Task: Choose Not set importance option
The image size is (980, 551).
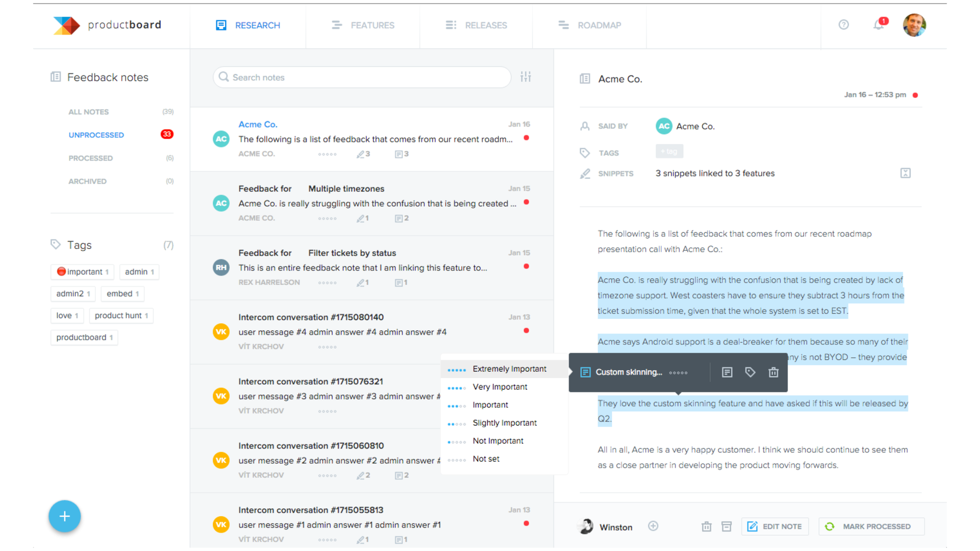Action: [486, 459]
